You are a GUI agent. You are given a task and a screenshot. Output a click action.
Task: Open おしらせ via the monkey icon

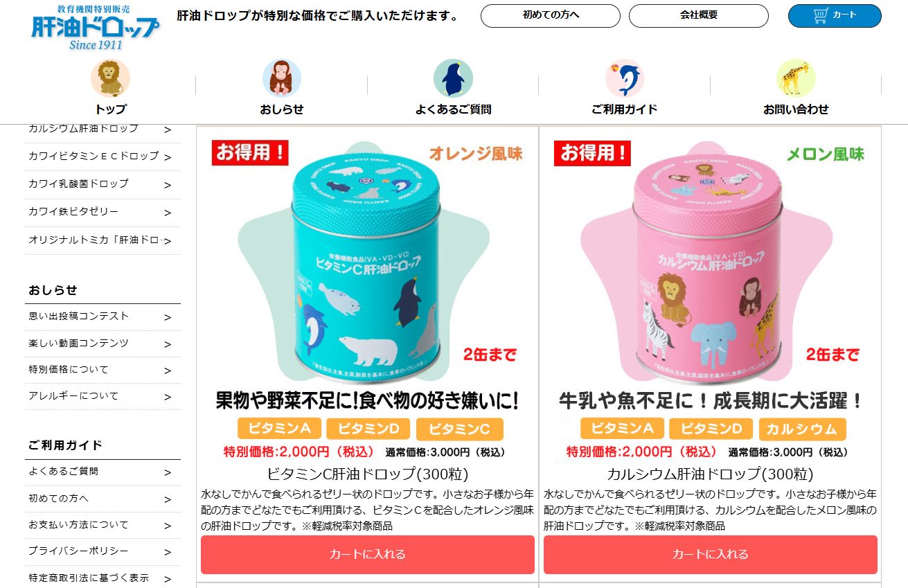tap(281, 78)
